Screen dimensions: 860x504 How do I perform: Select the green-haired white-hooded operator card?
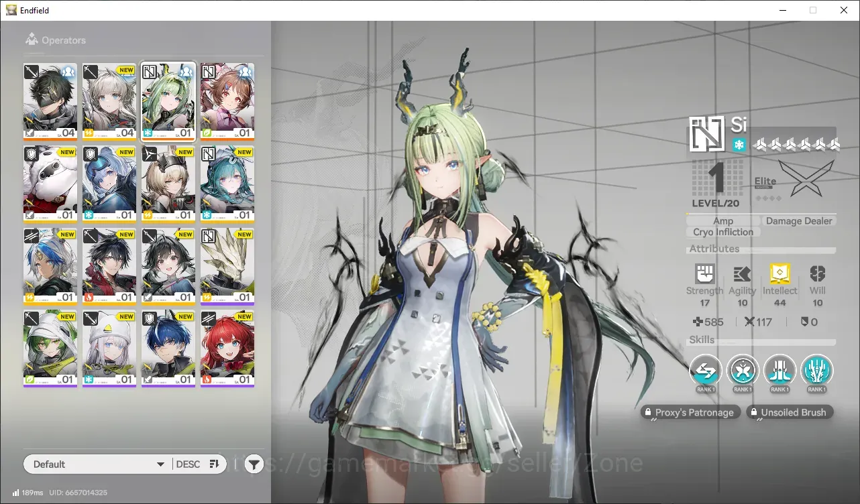(50, 348)
